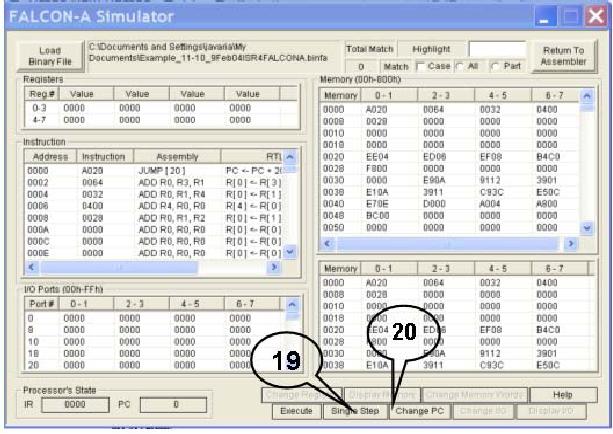This screenshot has height=434, width=613.
Task: Open Help
Action: (x=563, y=395)
